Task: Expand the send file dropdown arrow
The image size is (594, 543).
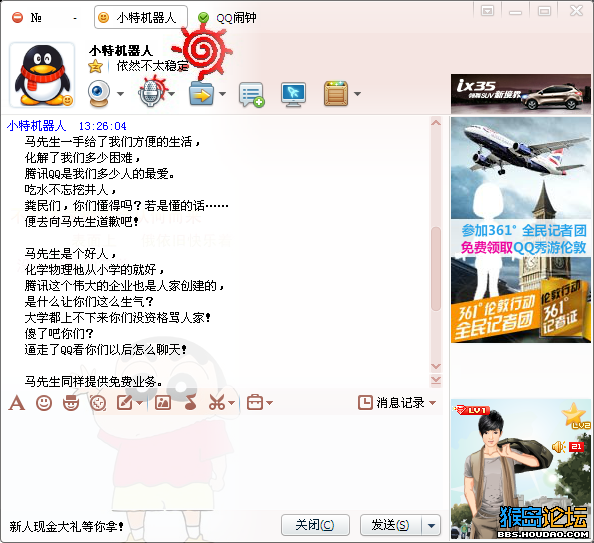Action: (222, 94)
